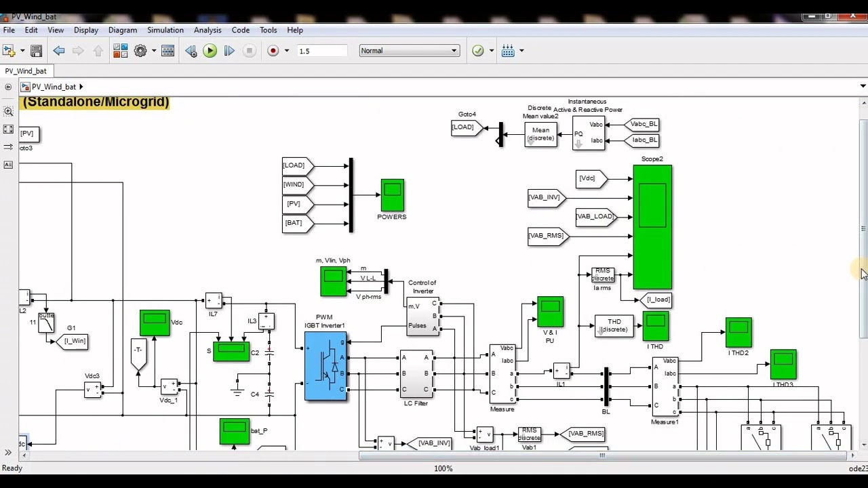This screenshot has height=488, width=868.
Task: Click the Stop simulation button
Action: point(250,51)
